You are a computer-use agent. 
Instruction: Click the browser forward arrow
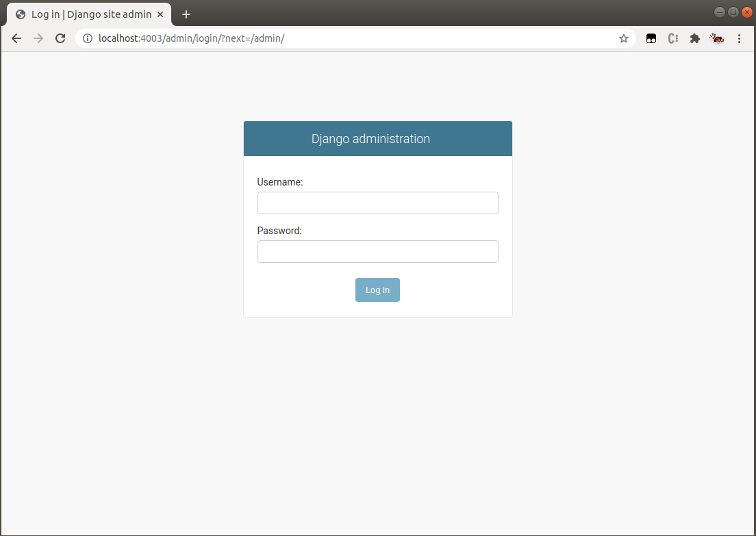point(38,38)
